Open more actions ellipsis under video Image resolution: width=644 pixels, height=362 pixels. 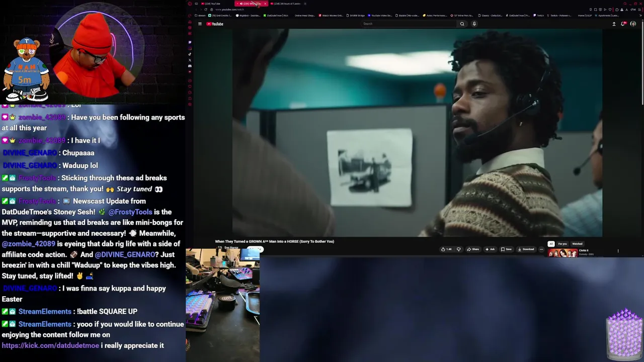[541, 249]
